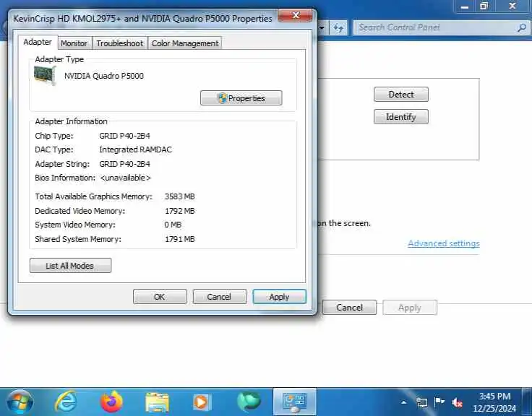
Task: Click the Chip Type value GRID P40-2B4
Action: (x=124, y=136)
